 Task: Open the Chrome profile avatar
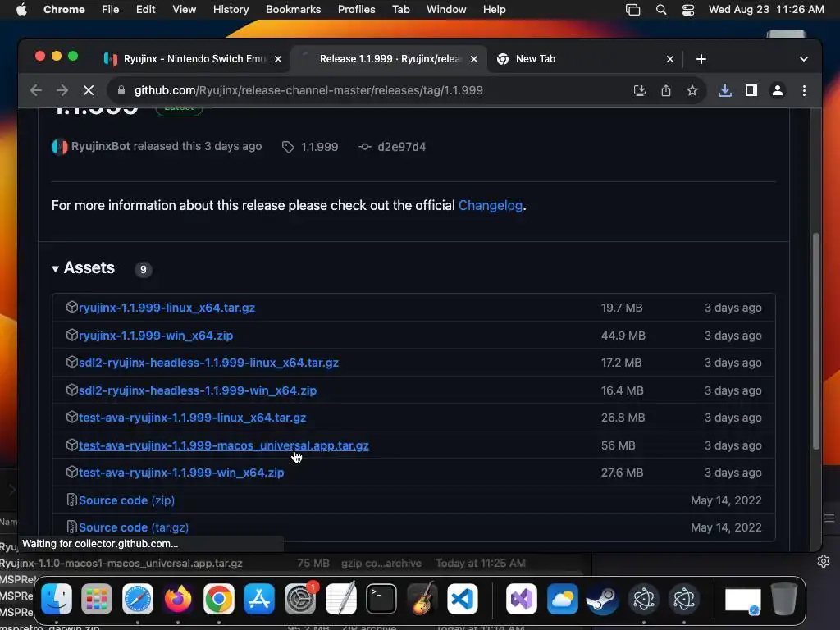[x=778, y=90]
